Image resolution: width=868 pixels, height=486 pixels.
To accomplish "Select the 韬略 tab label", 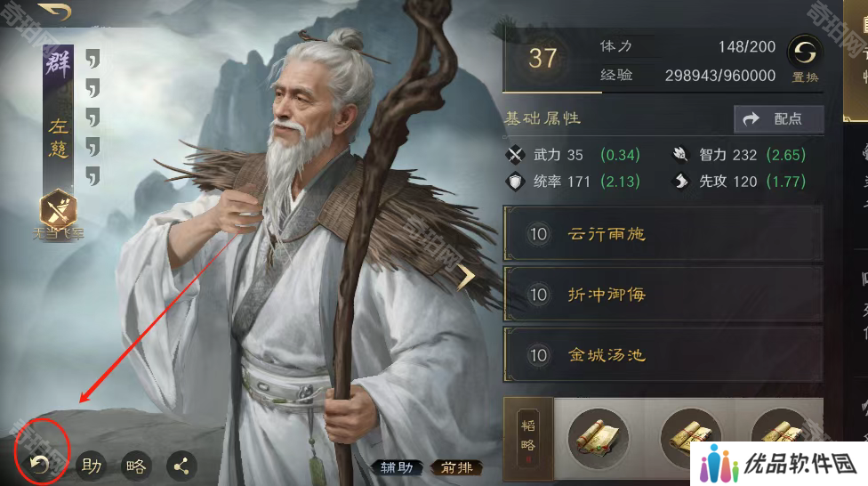I will [528, 438].
